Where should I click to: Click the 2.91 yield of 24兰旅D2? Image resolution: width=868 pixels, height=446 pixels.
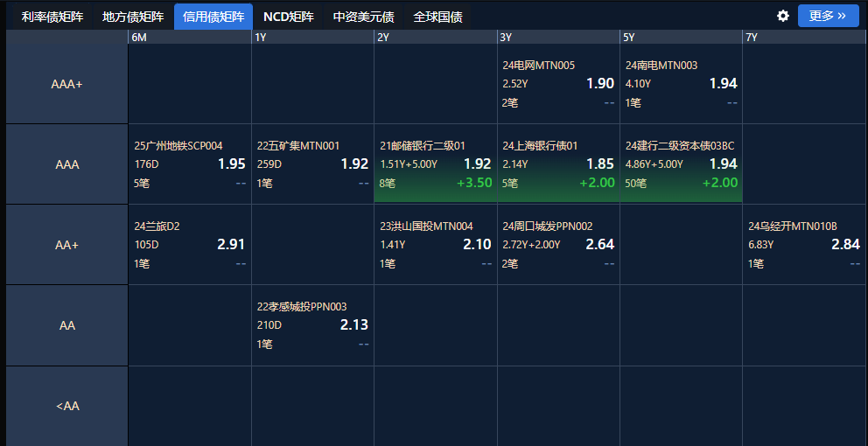(231, 245)
